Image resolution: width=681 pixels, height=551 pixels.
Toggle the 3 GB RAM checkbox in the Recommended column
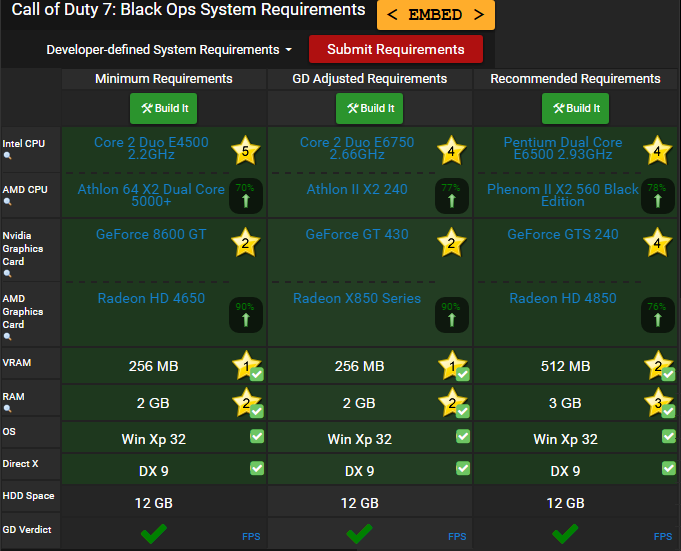point(668,410)
